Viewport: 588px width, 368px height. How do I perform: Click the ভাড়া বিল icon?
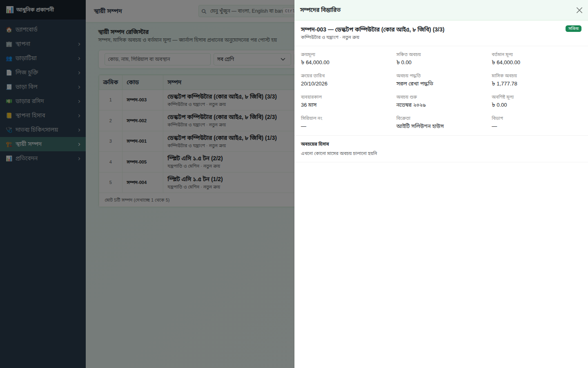click(9, 87)
